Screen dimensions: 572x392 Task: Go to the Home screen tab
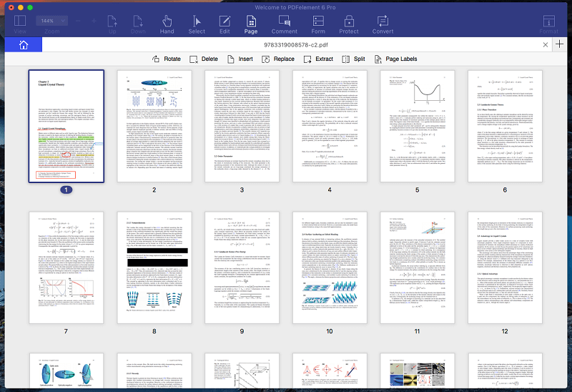(24, 45)
